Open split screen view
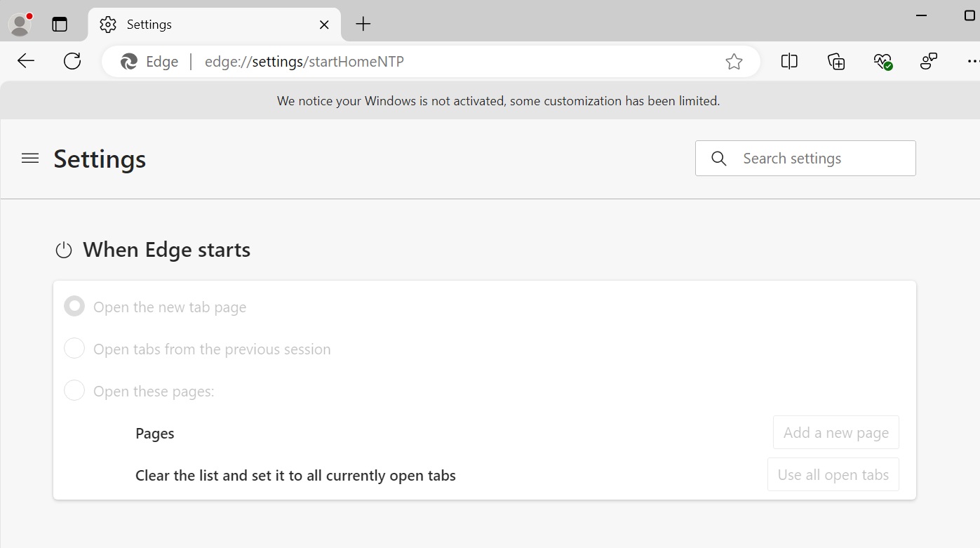The image size is (980, 548). [788, 61]
